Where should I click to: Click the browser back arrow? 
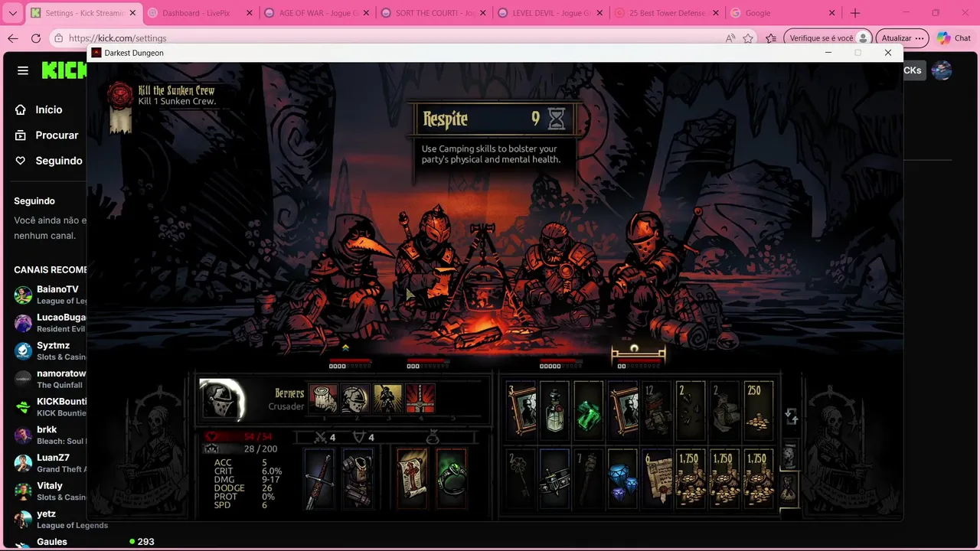(12, 38)
